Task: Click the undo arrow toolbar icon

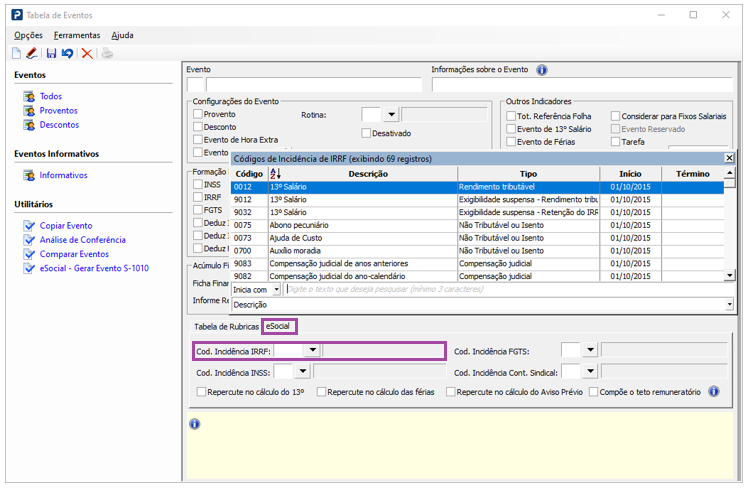Action: click(67, 53)
